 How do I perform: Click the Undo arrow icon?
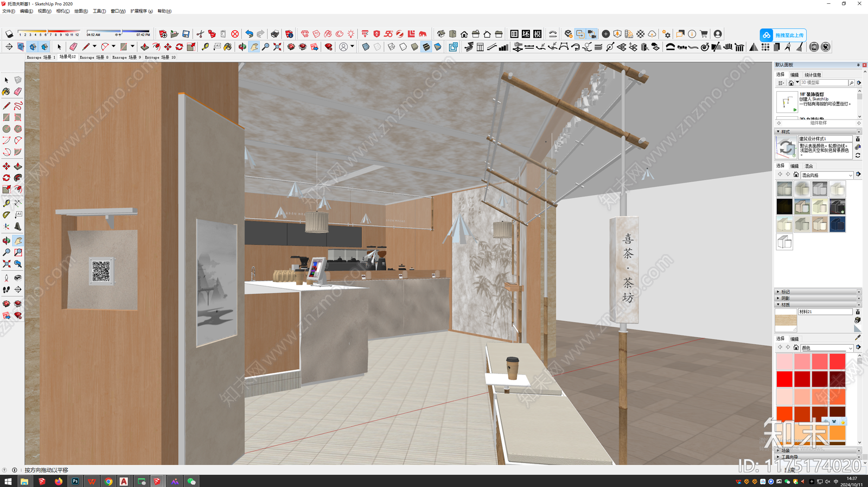pyautogui.click(x=249, y=34)
